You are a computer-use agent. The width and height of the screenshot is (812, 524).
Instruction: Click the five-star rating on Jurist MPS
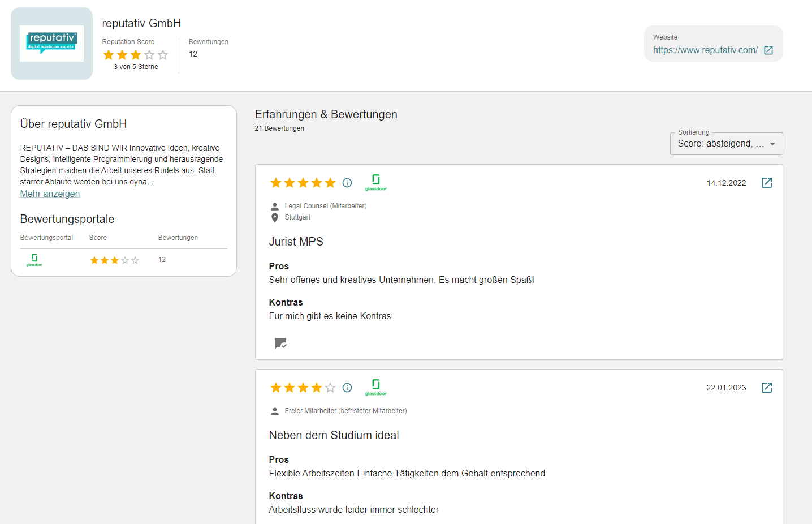(303, 183)
